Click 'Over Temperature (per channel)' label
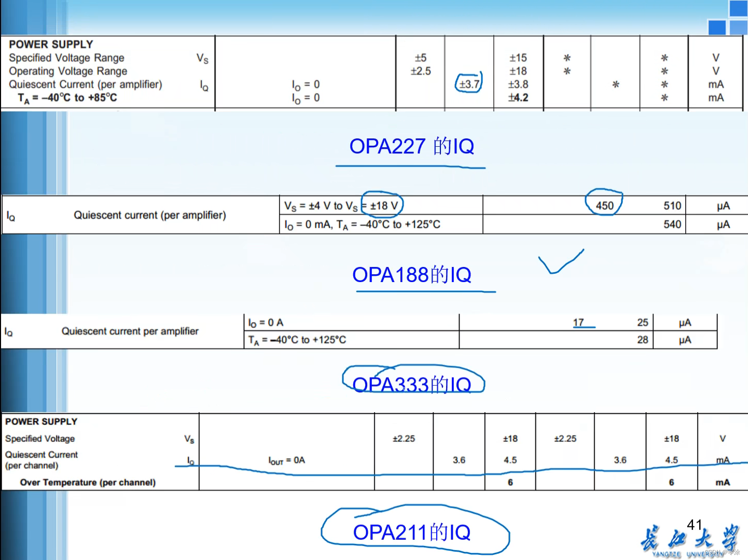 88,482
